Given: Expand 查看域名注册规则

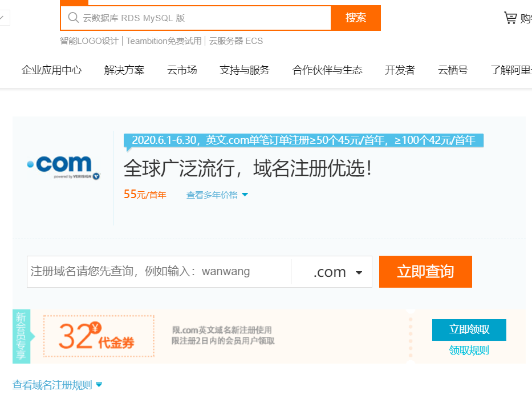Looking at the screenshot, I should coord(57,385).
